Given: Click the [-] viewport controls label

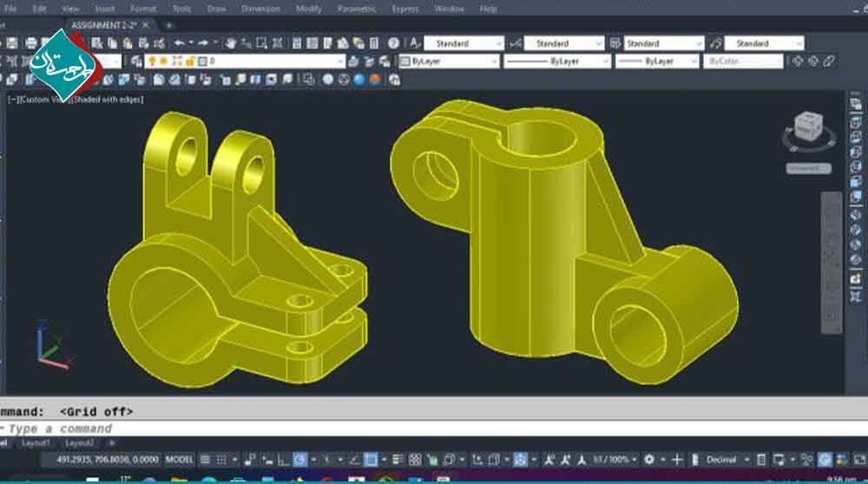Looking at the screenshot, I should pos(13,100).
